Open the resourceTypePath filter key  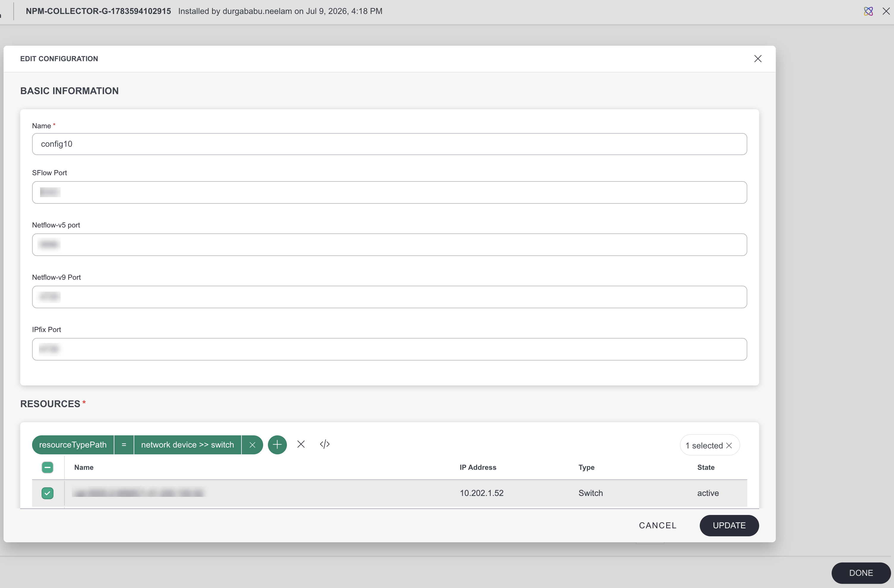73,445
